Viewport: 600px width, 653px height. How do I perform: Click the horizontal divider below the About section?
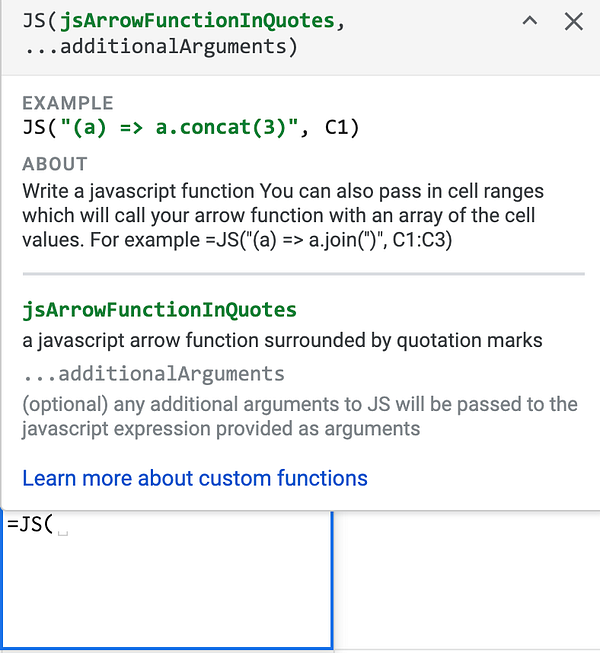coord(303,273)
